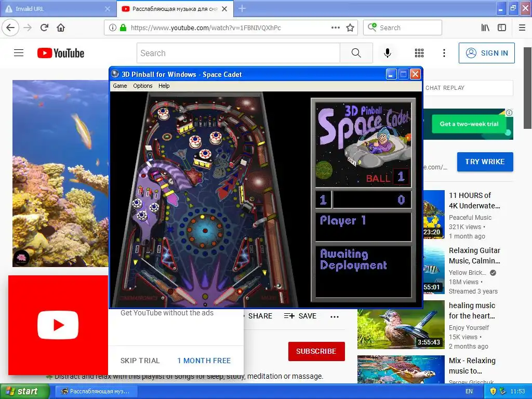Viewport: 532px width, 399px height.
Task: Bookmark this page with star icon
Action: 350,28
